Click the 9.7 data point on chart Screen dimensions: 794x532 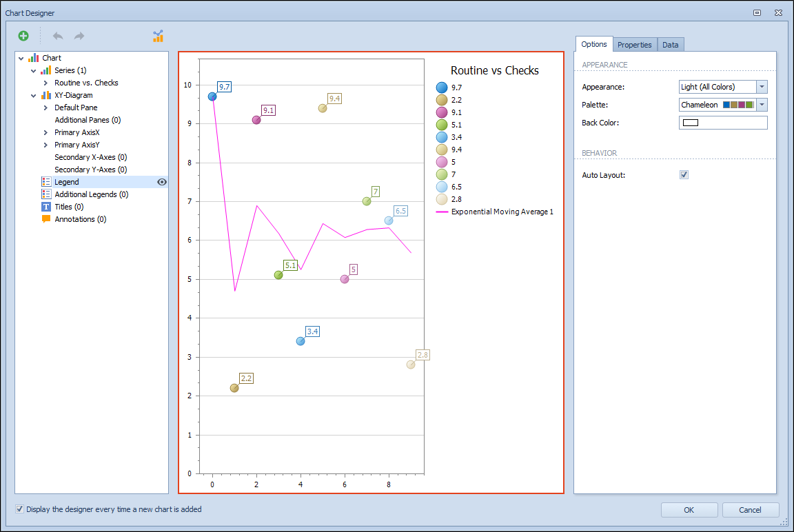212,96
